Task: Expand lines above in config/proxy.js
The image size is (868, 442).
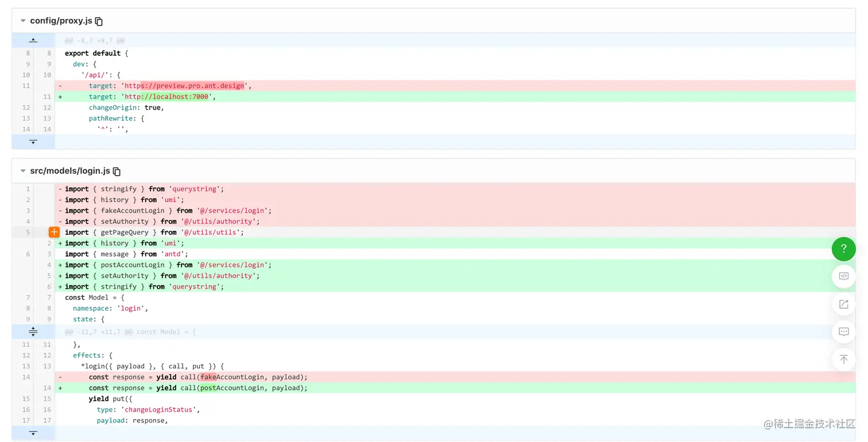Action: 33,40
